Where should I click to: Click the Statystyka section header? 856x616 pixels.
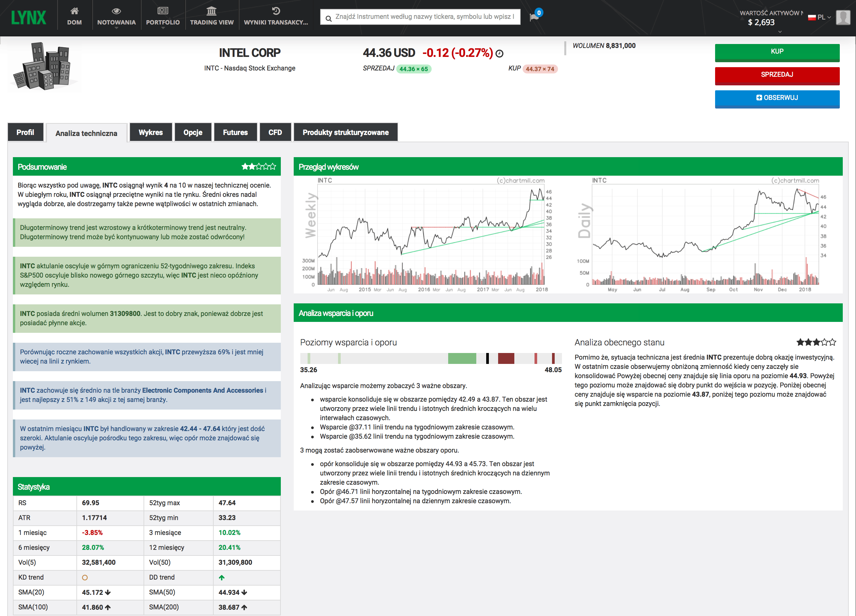click(147, 487)
